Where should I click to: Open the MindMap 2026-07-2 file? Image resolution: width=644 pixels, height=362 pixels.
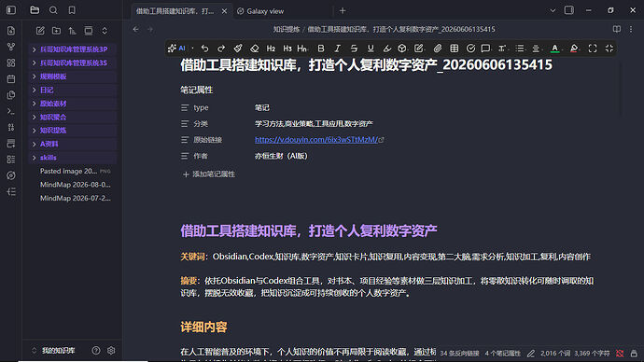tap(73, 198)
